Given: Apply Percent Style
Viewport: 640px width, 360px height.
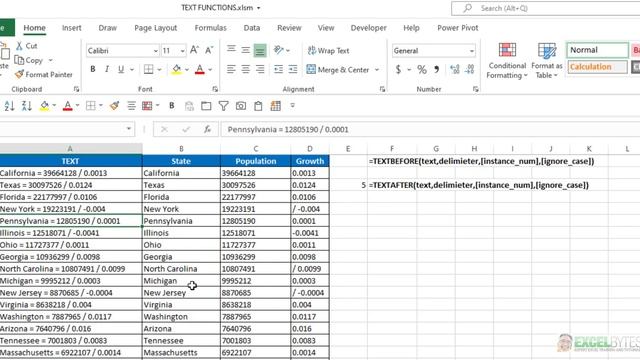Looking at the screenshot, I should click(422, 69).
